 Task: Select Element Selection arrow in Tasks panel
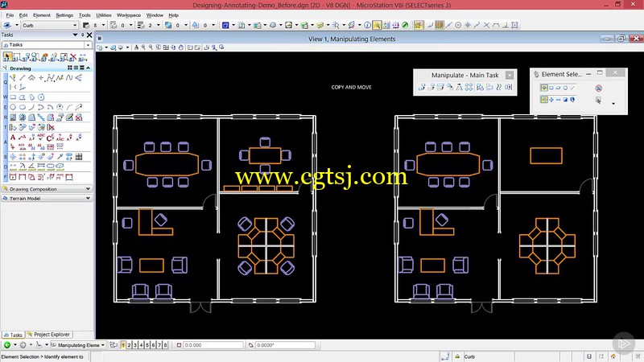coord(7,56)
